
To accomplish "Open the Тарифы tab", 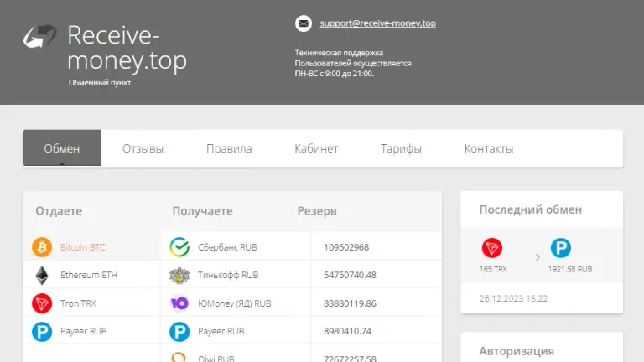I will (x=401, y=148).
